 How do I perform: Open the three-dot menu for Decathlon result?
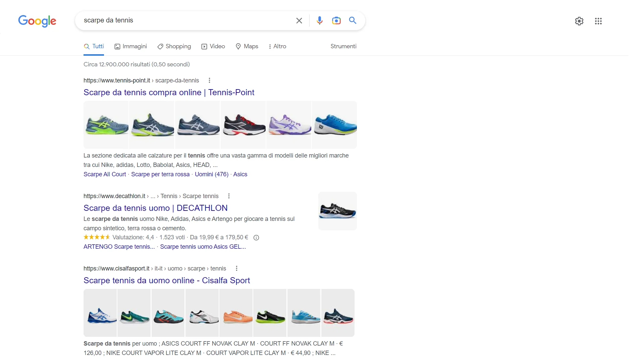229,196
